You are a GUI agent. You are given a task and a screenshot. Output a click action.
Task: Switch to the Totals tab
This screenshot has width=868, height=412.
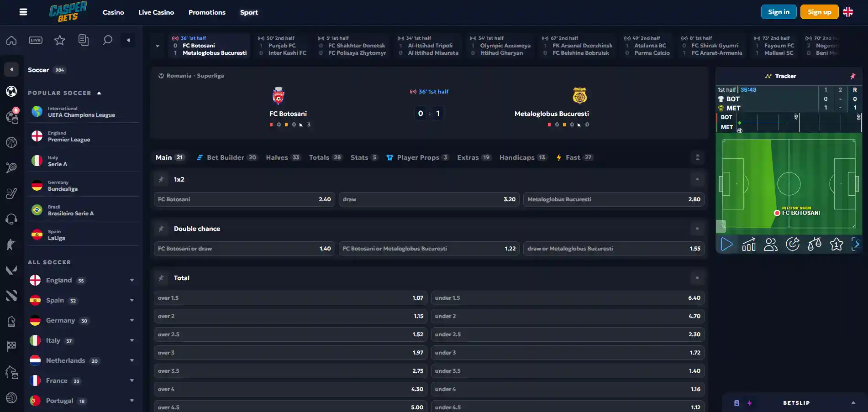tap(326, 157)
